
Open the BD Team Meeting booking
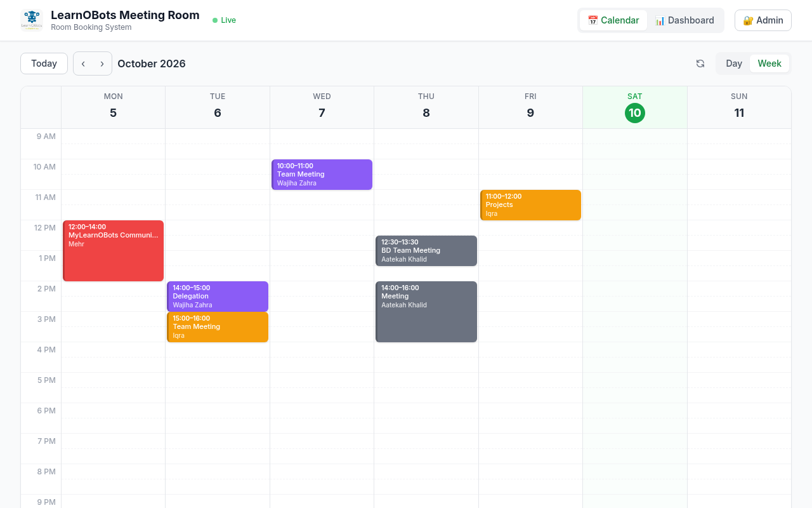tap(426, 251)
